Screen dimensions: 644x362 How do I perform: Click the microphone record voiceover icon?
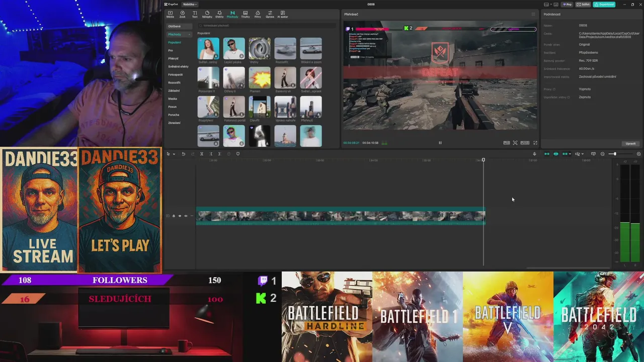coord(534,154)
